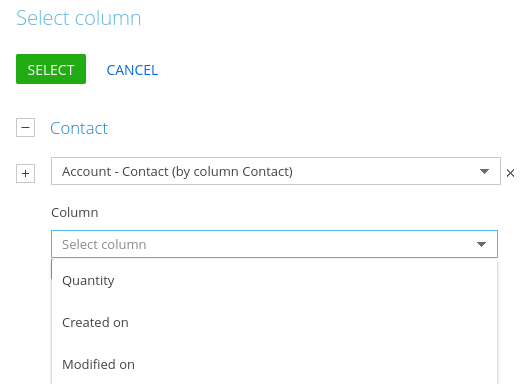Remove the Account - Contact row with X

[510, 173]
